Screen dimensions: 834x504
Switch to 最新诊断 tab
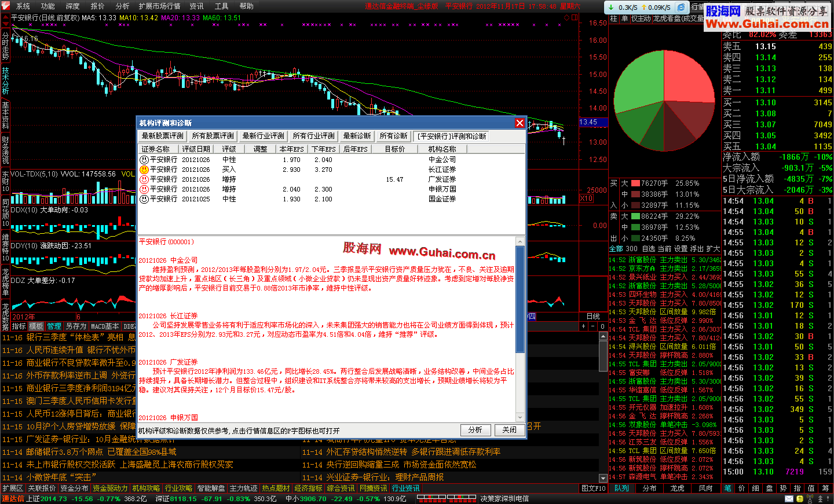coord(357,136)
